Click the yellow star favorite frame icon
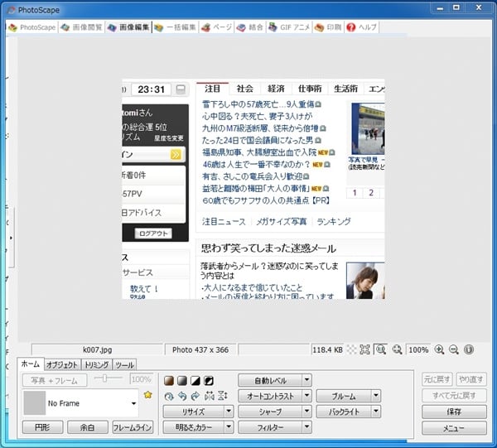Screen dimensions: 497x448 click(x=147, y=395)
